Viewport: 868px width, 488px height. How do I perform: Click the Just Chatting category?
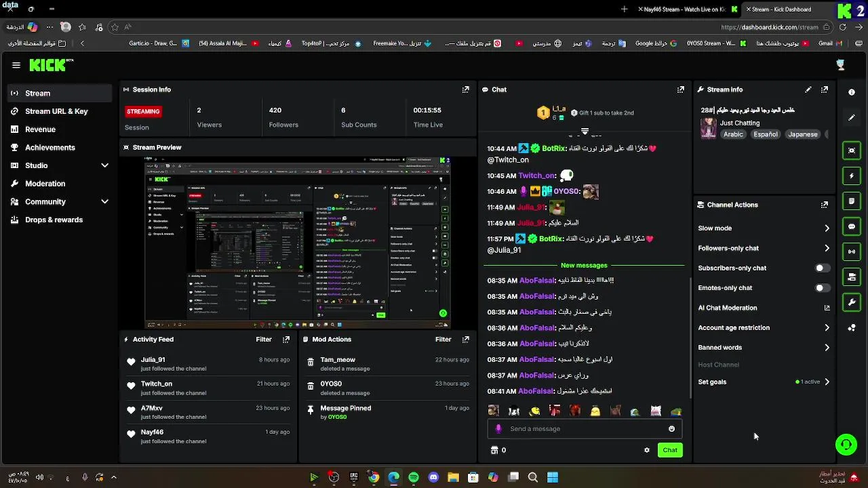pyautogui.click(x=740, y=123)
